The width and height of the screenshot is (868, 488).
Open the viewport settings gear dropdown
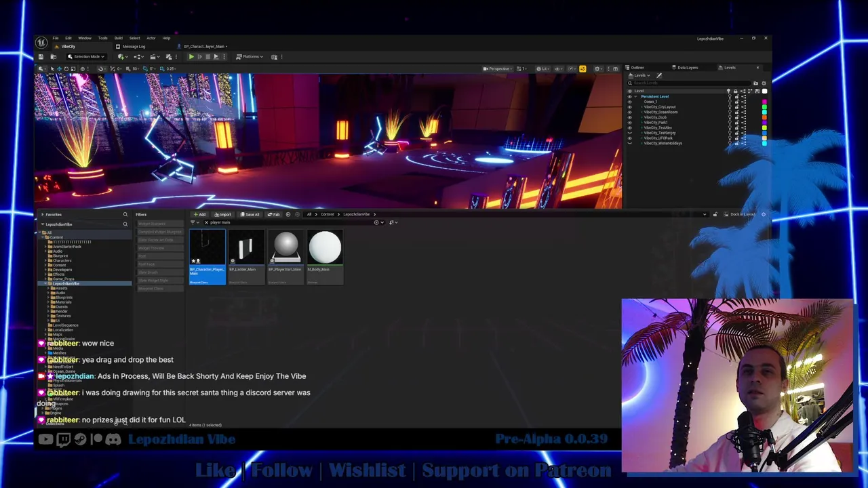(599, 69)
